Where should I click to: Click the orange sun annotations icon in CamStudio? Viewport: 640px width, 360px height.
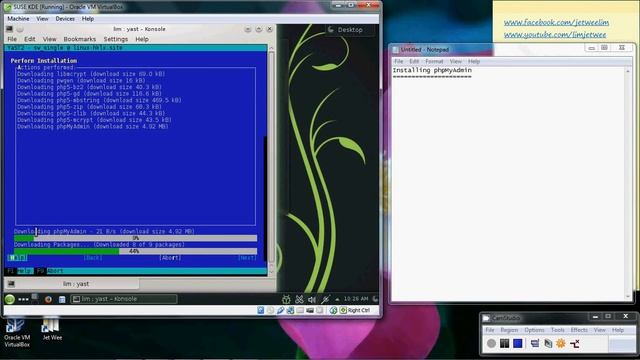(x=561, y=344)
